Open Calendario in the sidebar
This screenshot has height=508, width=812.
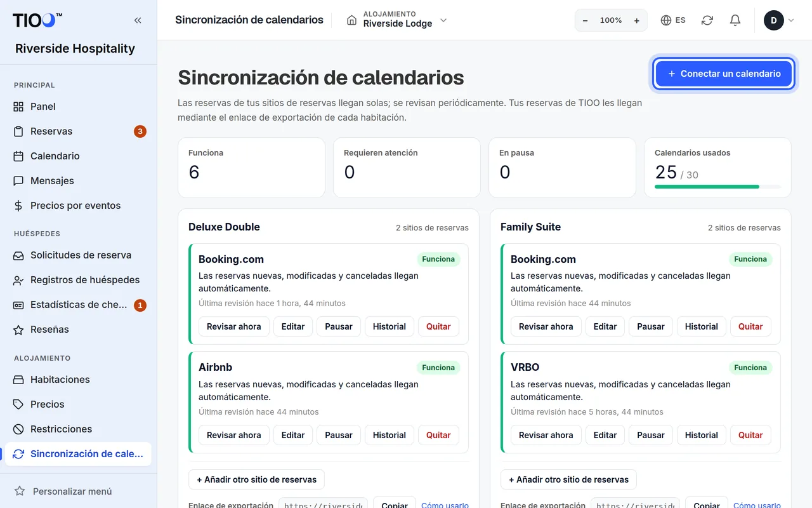[x=79, y=156]
